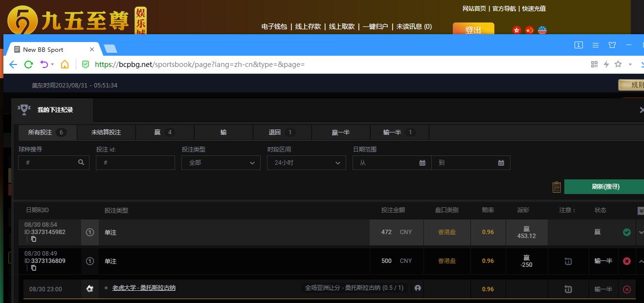
Task: Click the Hong Kong flag icon
Action: coord(517,30)
